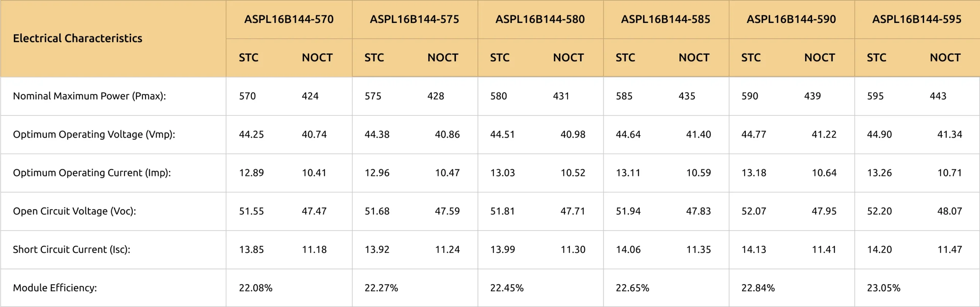The image size is (980, 307).
Task: Click the ASPL16B144-580 header cell
Action: tap(540, 19)
